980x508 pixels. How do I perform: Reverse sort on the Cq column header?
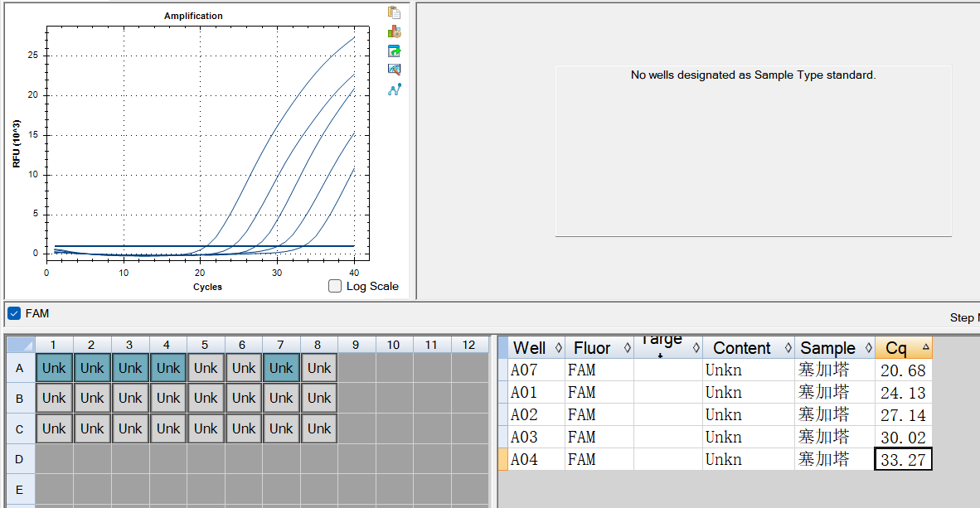[x=903, y=348]
